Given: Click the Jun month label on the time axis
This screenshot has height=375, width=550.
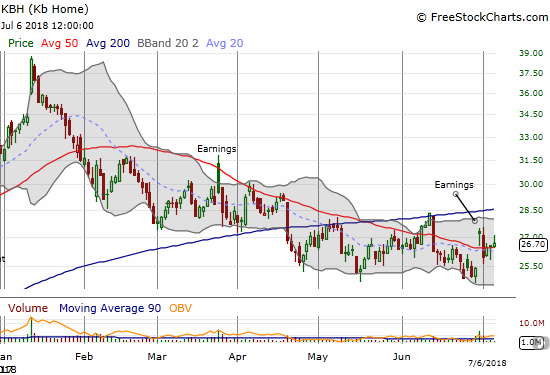Looking at the screenshot, I should pos(402,357).
